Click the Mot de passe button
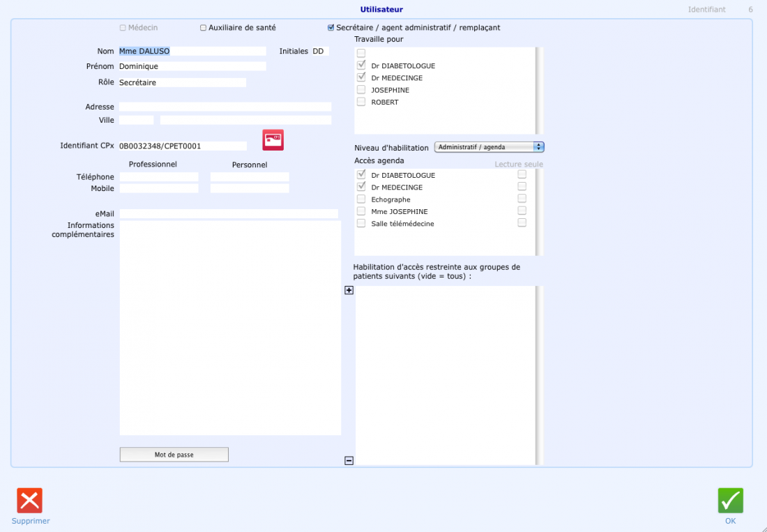Viewport: 767px width, 532px height. [x=174, y=455]
